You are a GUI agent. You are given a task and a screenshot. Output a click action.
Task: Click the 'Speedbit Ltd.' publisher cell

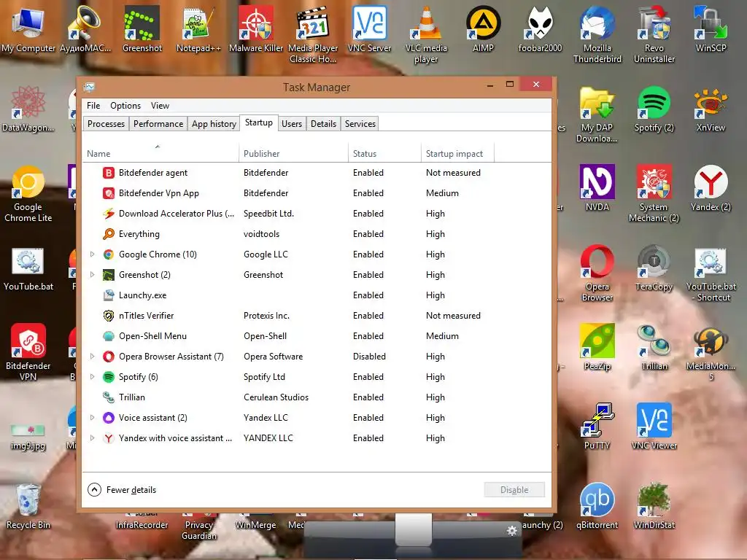pos(268,214)
